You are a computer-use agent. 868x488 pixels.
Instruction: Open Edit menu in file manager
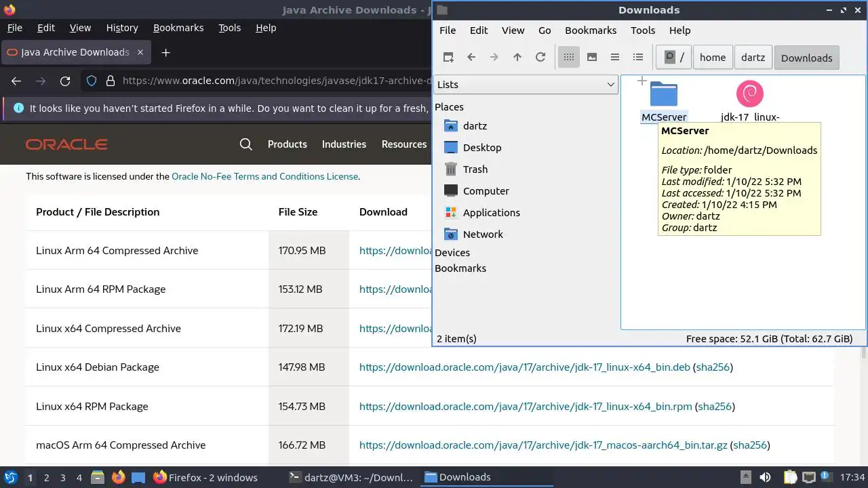(x=479, y=30)
